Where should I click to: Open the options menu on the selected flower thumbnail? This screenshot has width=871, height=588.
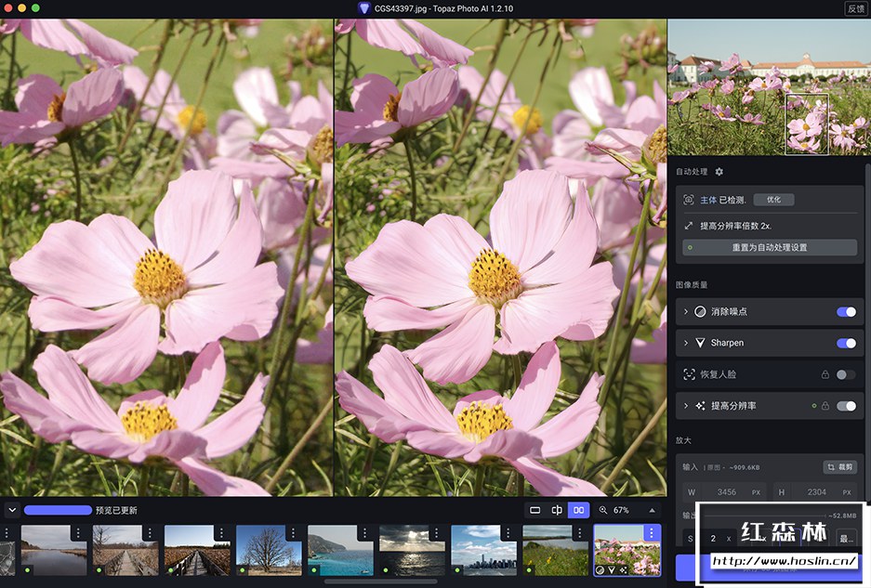coord(652,533)
